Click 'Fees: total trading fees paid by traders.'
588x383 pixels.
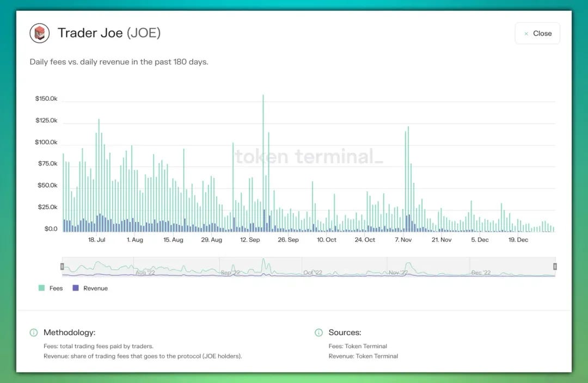[x=99, y=346]
